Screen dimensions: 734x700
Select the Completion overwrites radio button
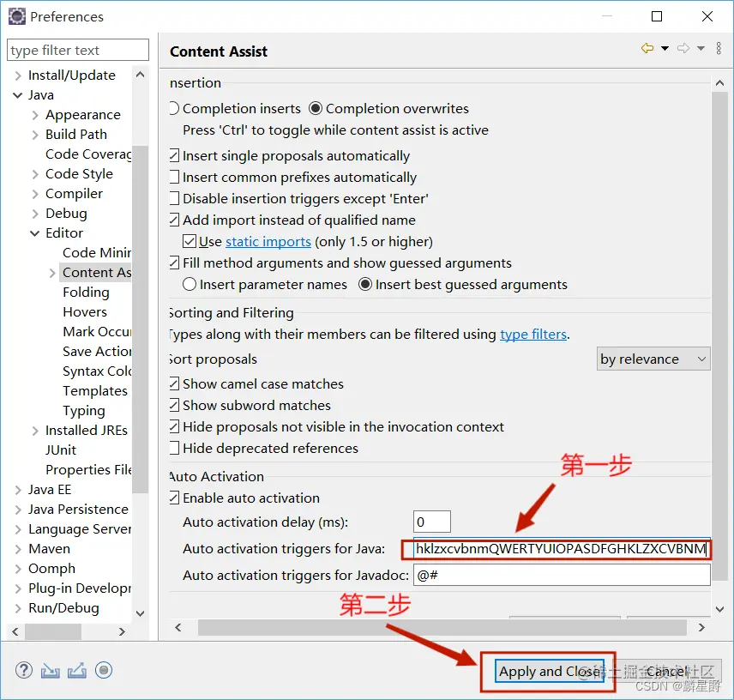pos(316,109)
